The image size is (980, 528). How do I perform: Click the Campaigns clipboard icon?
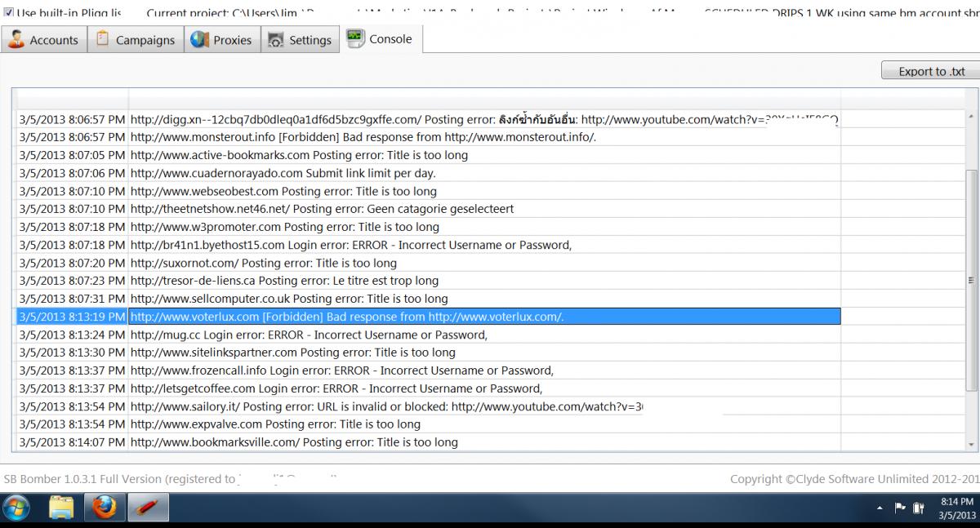click(x=103, y=39)
